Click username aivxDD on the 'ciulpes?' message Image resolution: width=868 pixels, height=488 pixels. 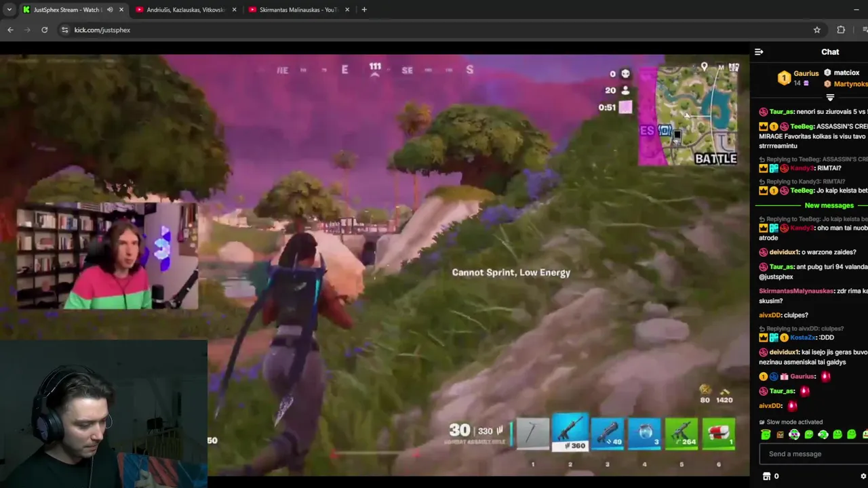(770, 315)
